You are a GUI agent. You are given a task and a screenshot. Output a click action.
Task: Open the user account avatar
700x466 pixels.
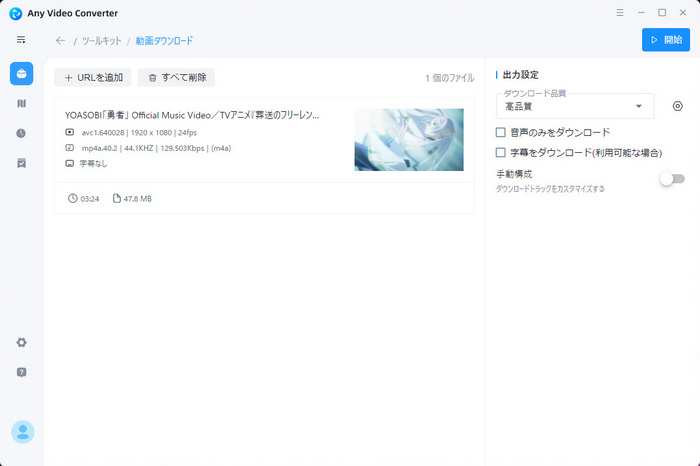point(23,432)
